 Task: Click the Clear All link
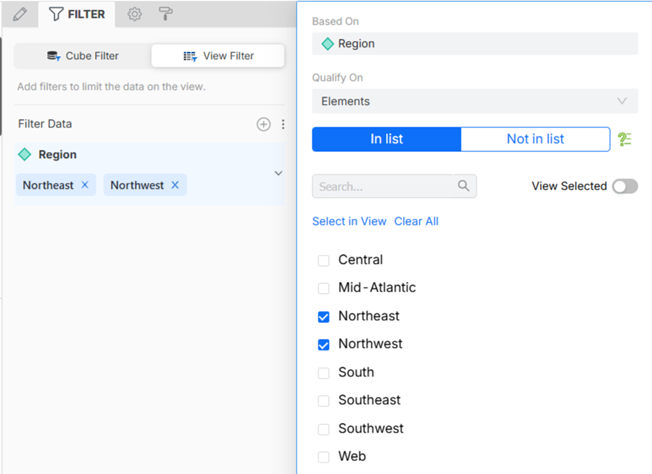[416, 221]
